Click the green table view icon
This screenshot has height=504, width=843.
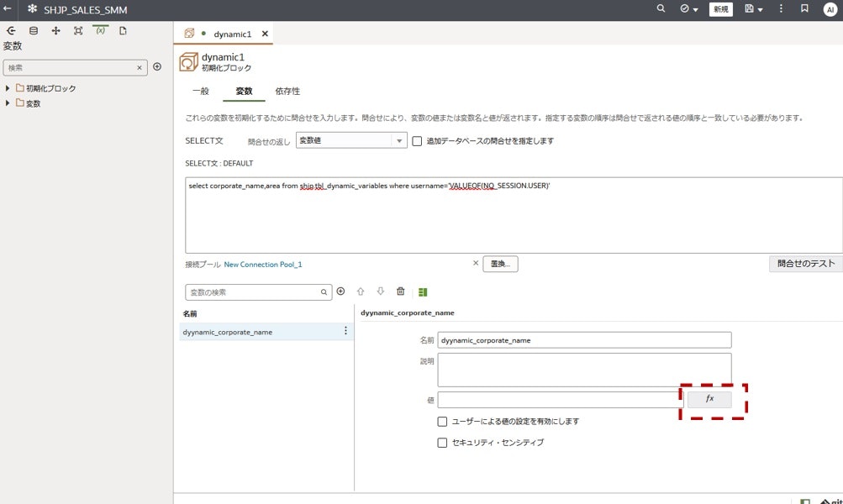pos(423,291)
